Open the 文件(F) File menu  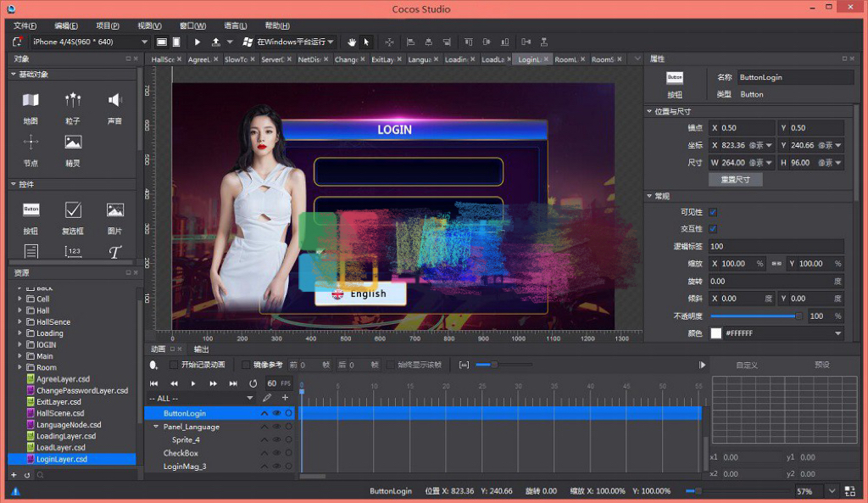click(25, 25)
